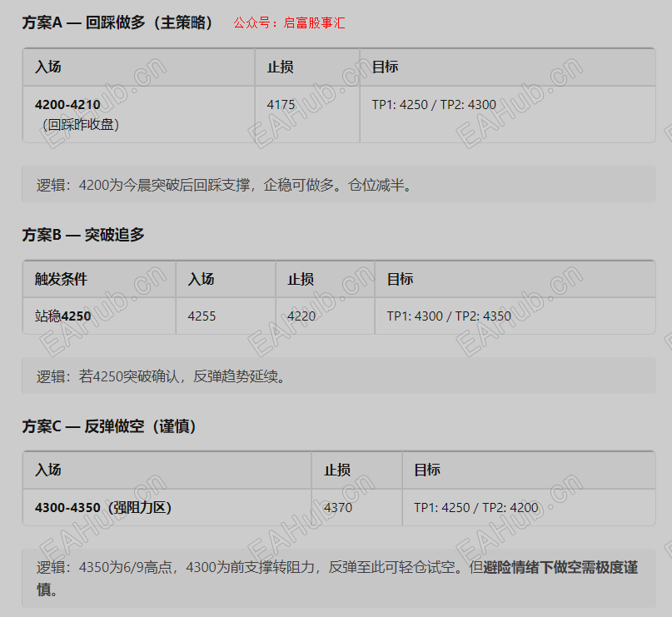Screen dimensions: 672x617
Task: Select the '目标' header in 方案B table
Action: click(400, 280)
